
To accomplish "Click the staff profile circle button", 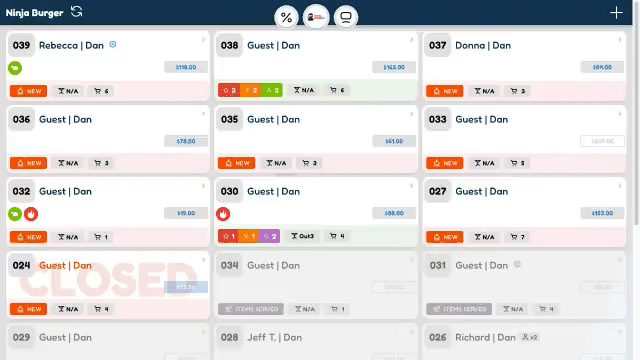I will pyautogui.click(x=316, y=17).
